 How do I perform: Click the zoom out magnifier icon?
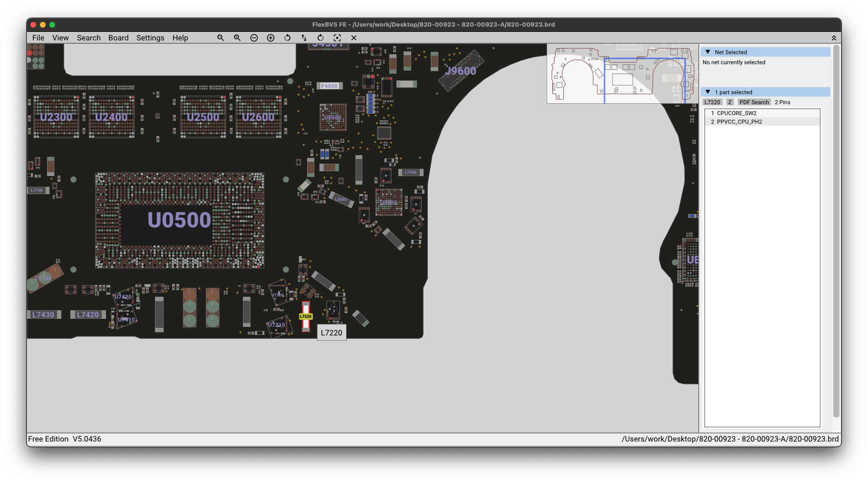(221, 38)
